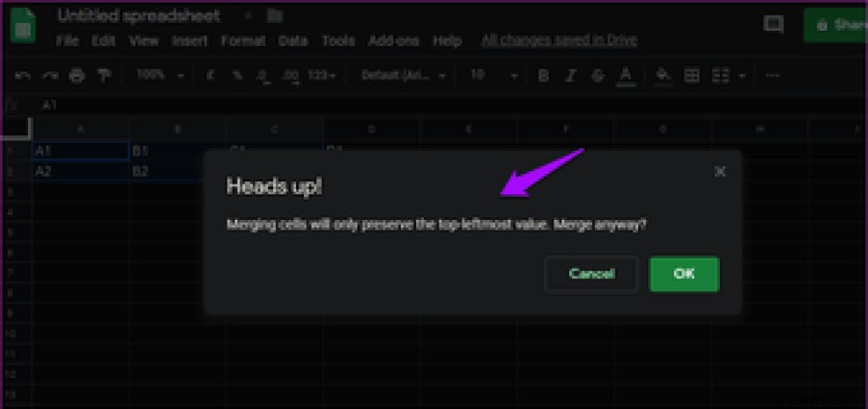Open the View menu

tap(143, 41)
